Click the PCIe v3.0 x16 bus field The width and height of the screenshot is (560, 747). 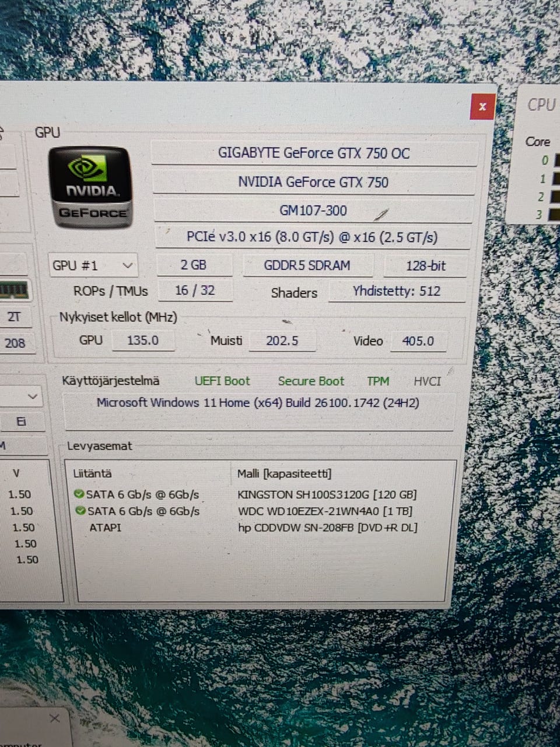[312, 237]
